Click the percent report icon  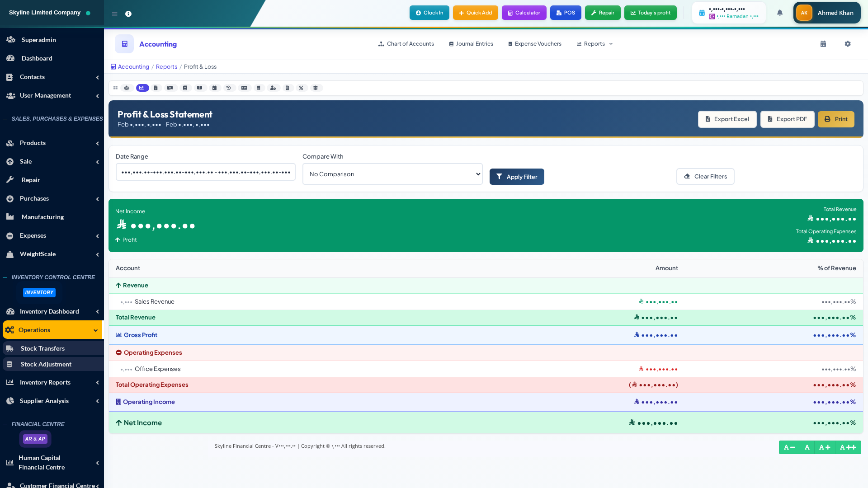[x=301, y=88]
